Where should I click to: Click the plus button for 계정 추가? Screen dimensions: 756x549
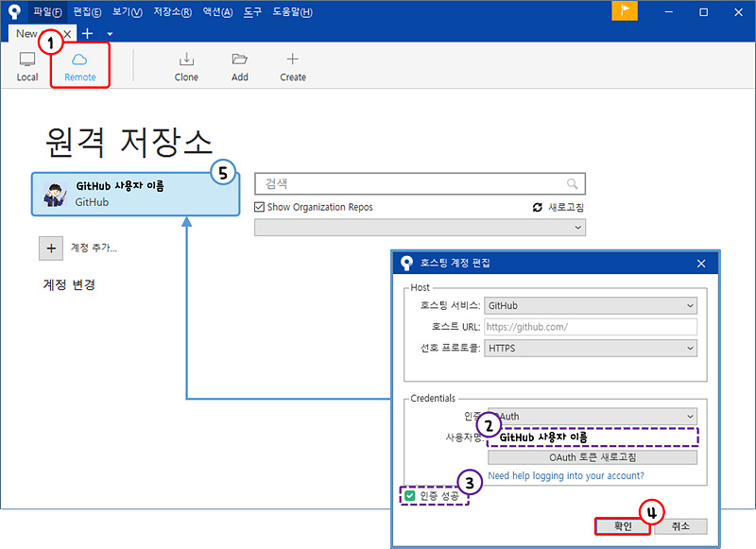click(x=51, y=249)
